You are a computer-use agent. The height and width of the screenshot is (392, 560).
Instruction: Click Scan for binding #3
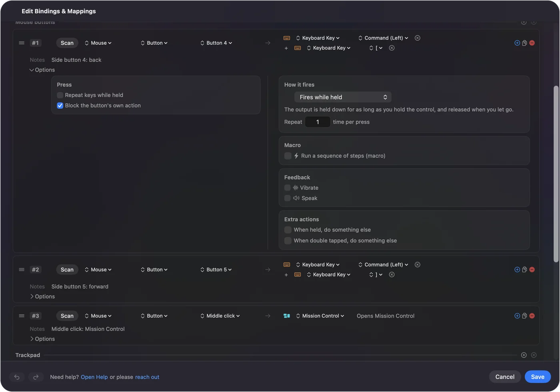pyautogui.click(x=67, y=316)
